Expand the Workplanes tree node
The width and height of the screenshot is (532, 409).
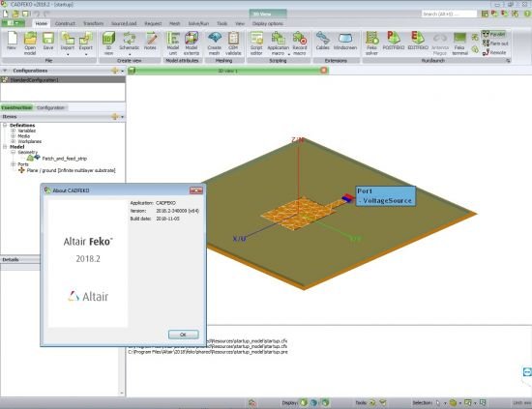(14, 141)
